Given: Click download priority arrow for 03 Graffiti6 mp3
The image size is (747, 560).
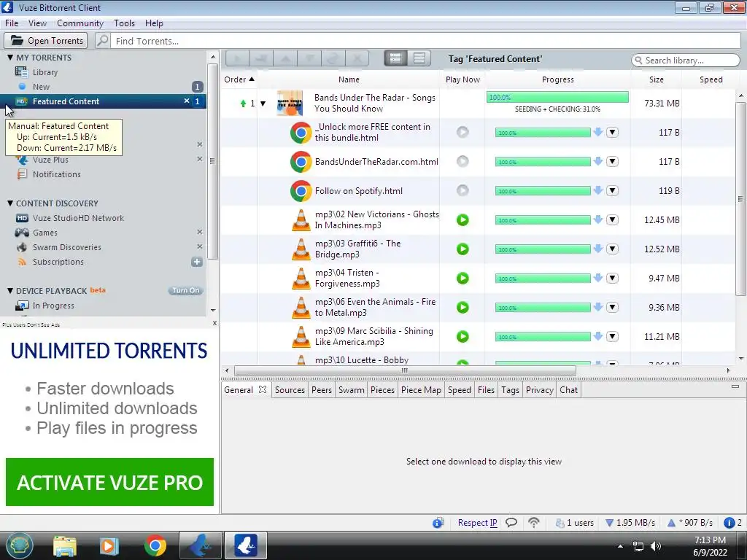Looking at the screenshot, I should (x=598, y=249).
